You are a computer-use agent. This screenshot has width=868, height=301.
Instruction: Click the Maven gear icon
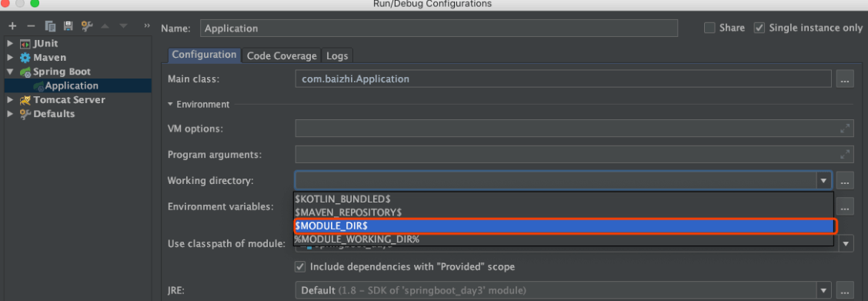pyautogui.click(x=25, y=58)
